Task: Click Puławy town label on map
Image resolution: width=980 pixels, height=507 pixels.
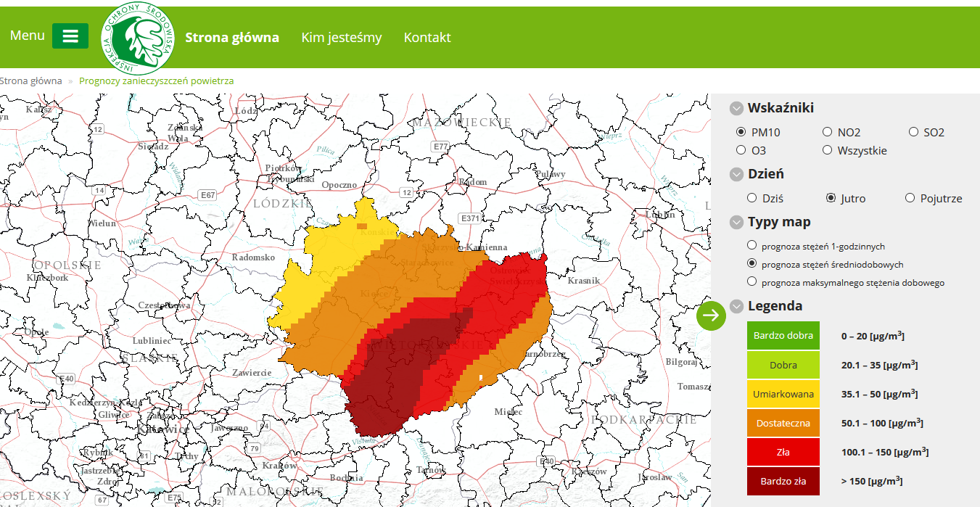Action: click(x=550, y=174)
